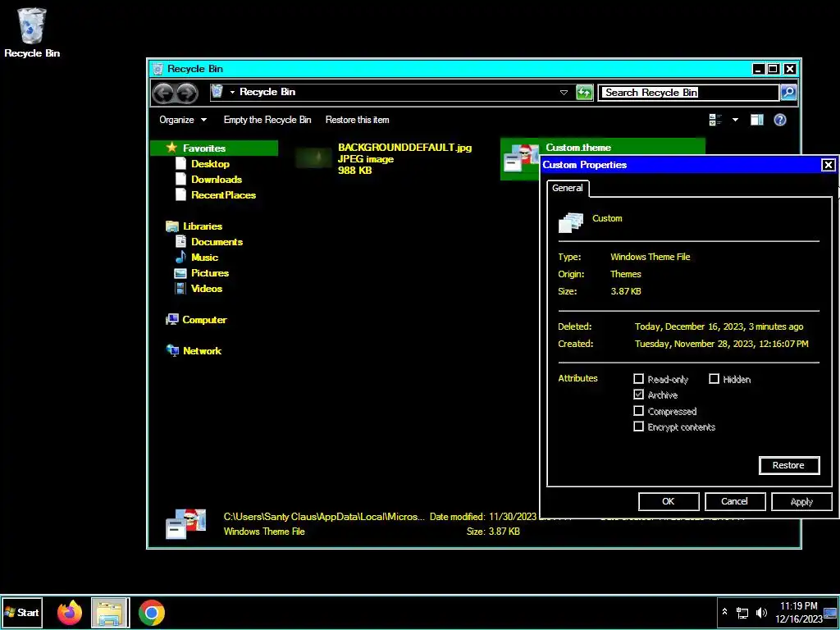Go forward with the Forward arrow button
The image size is (840, 630).
point(186,94)
